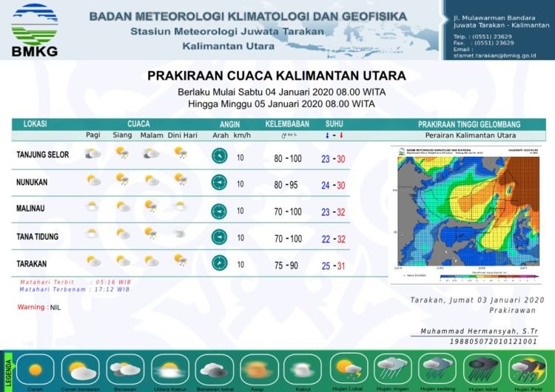
Task: Select the Berawan tebal legend icon
Action: tap(215, 370)
